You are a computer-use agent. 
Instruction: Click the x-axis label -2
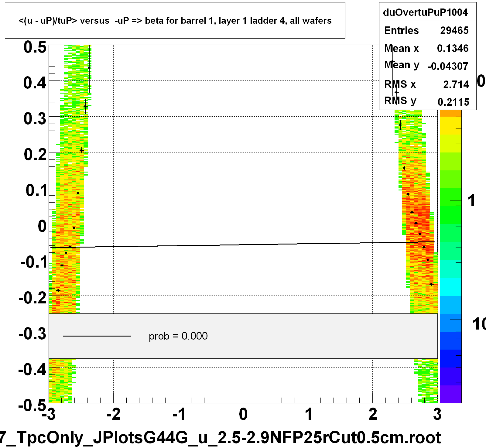114,414
